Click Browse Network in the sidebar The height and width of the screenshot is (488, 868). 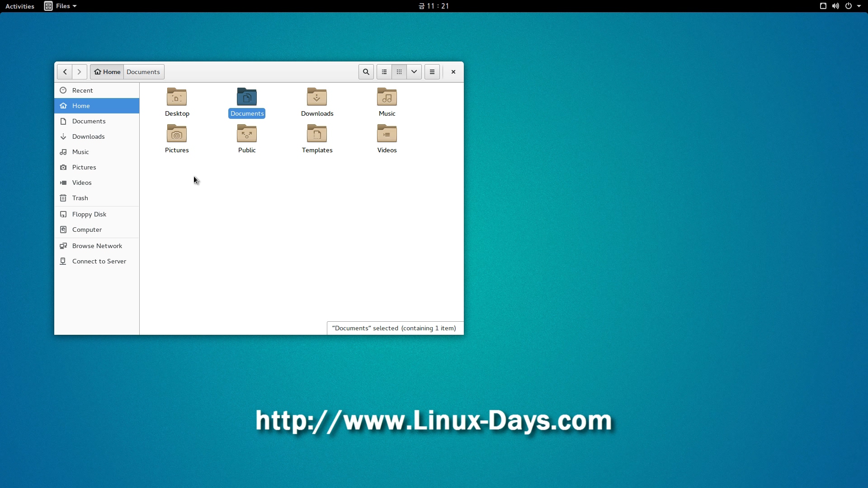click(x=97, y=246)
